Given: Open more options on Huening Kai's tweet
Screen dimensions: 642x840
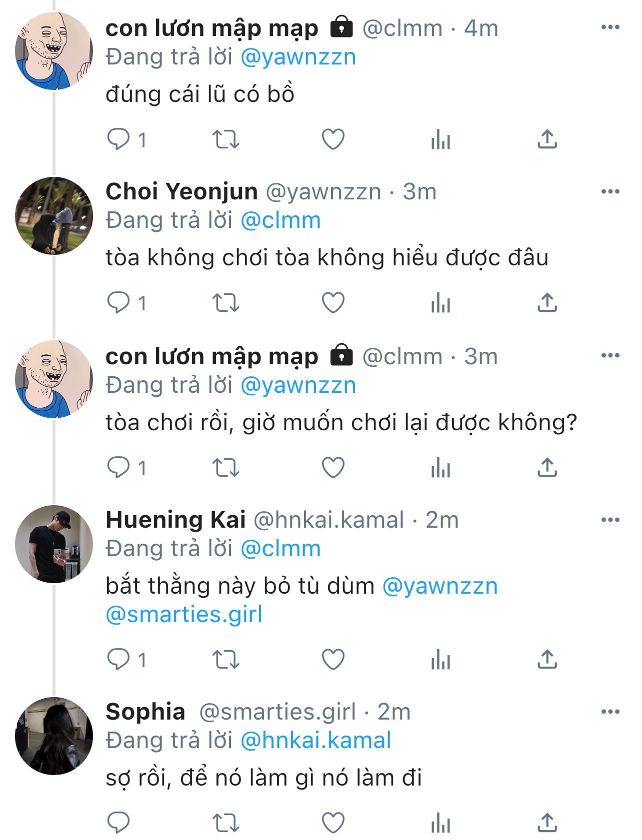Looking at the screenshot, I should 610,520.
